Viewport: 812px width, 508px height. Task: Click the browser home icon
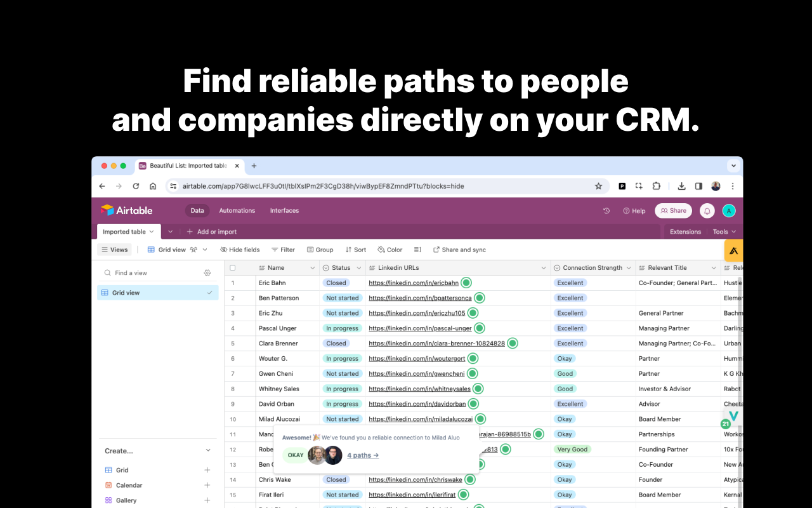(x=153, y=186)
